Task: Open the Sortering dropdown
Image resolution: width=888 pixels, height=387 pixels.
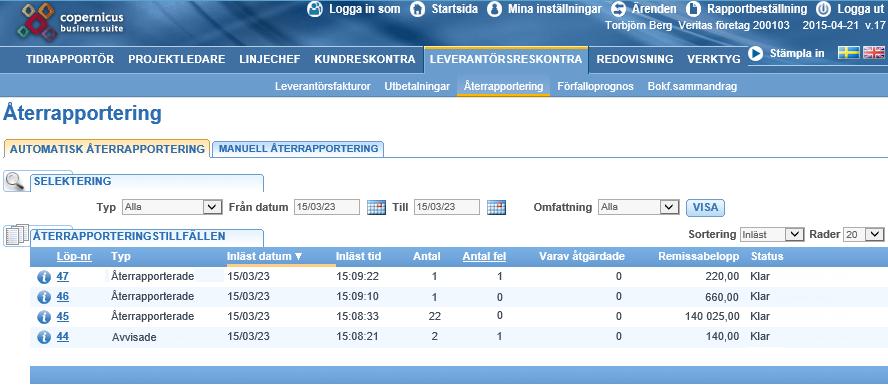Action: click(x=771, y=234)
